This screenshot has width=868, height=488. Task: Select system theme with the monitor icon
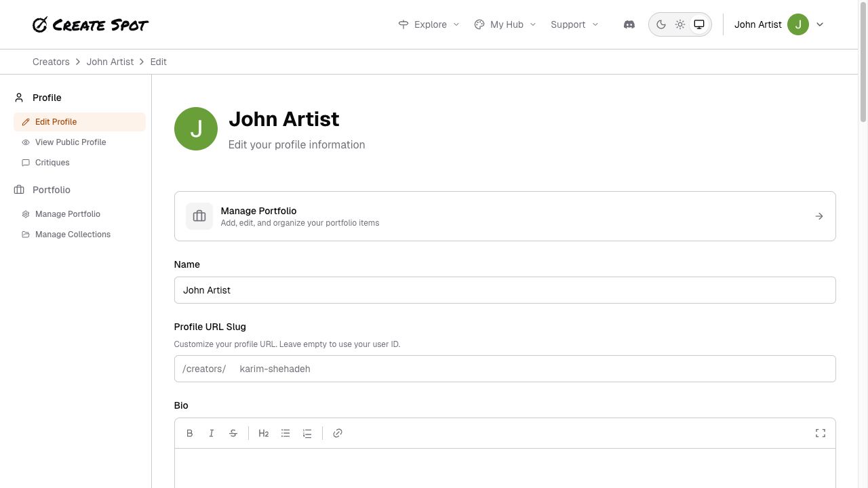[699, 24]
